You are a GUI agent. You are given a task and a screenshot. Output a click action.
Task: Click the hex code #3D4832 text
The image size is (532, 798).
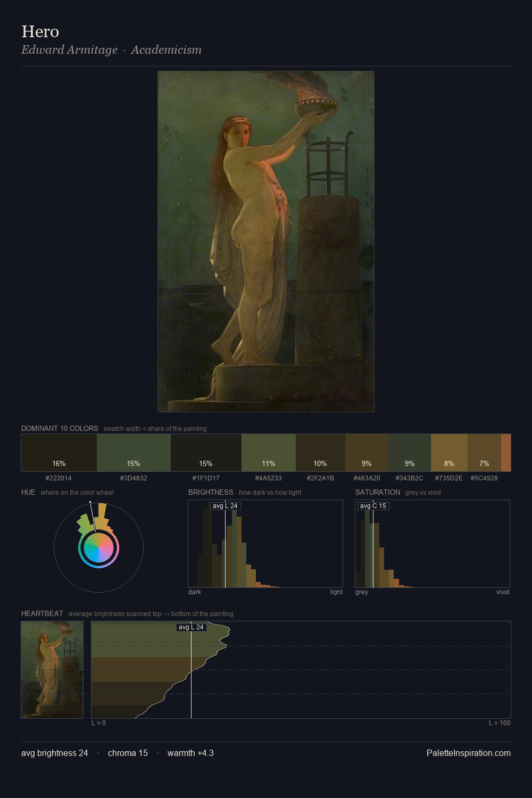134,478
